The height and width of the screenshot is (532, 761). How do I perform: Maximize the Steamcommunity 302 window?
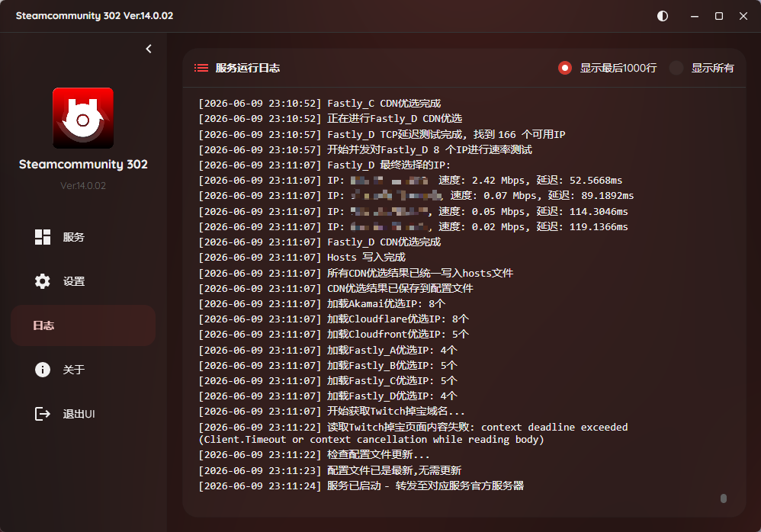(x=719, y=16)
